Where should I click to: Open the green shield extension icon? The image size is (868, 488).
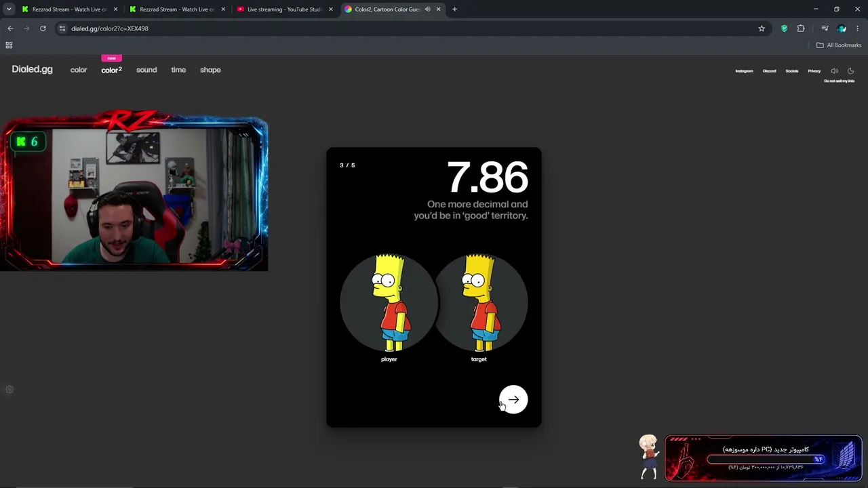[785, 28]
